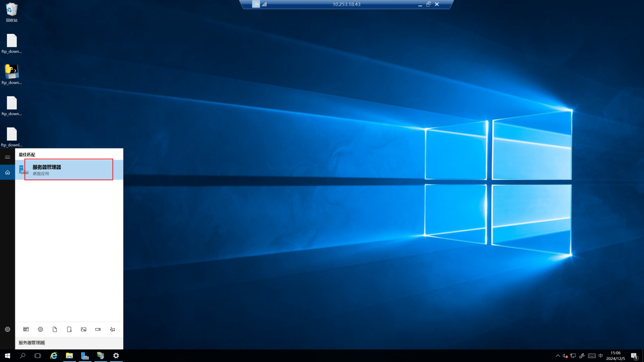This screenshot has width=644, height=362.
Task: Restore down the remote desktop window
Action: coord(428,4)
